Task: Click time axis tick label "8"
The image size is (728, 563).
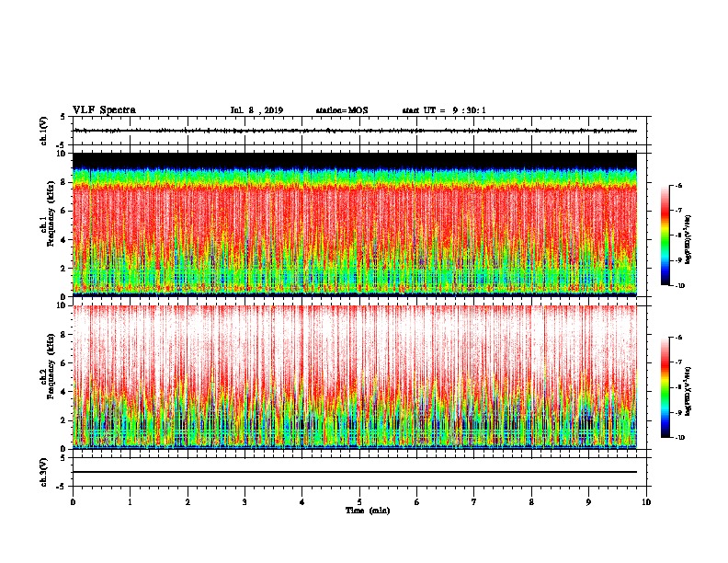Action: tap(531, 502)
